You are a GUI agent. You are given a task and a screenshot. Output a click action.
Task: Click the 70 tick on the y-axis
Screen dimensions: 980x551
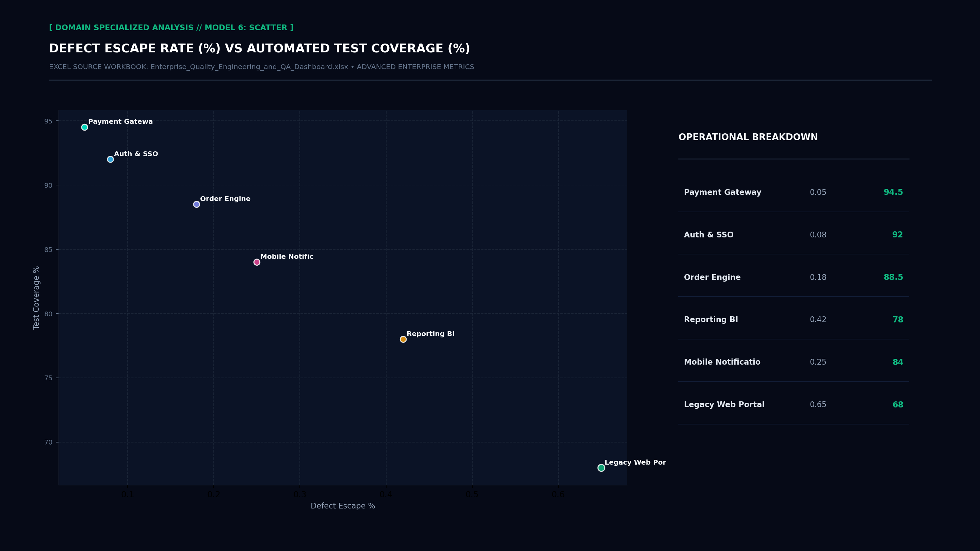point(48,442)
